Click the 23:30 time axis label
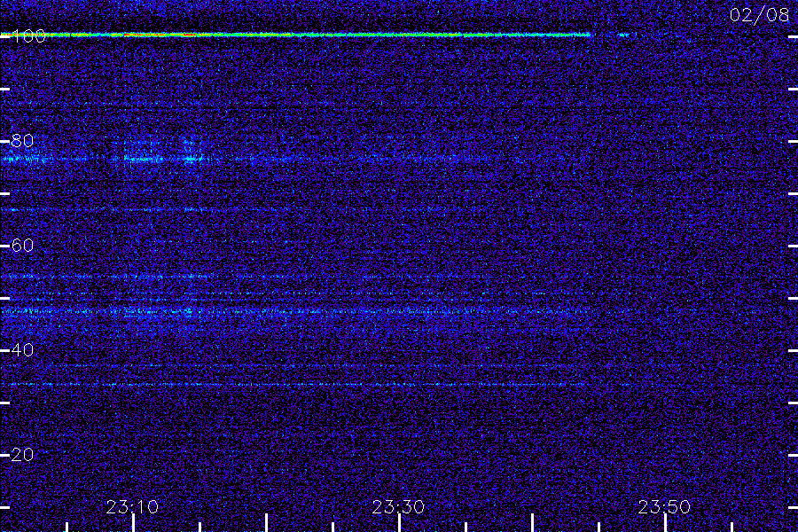The width and height of the screenshot is (798, 532). point(398,506)
